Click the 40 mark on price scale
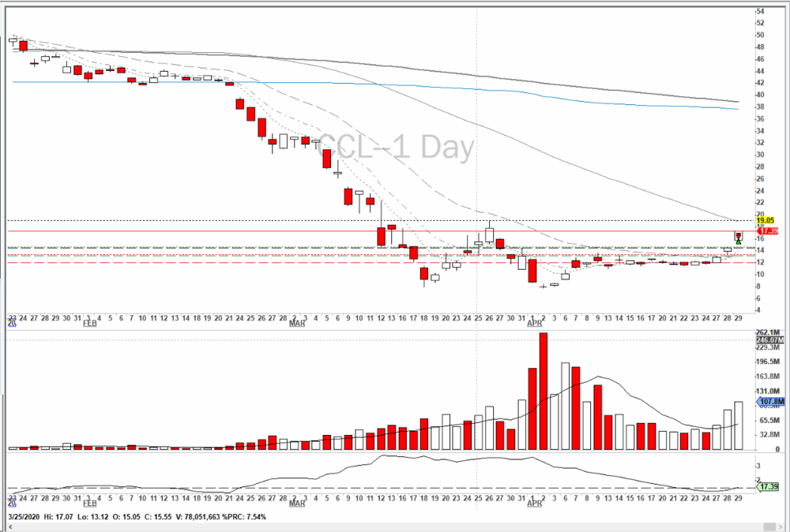Screen dimensions: 790x532 click(x=759, y=95)
